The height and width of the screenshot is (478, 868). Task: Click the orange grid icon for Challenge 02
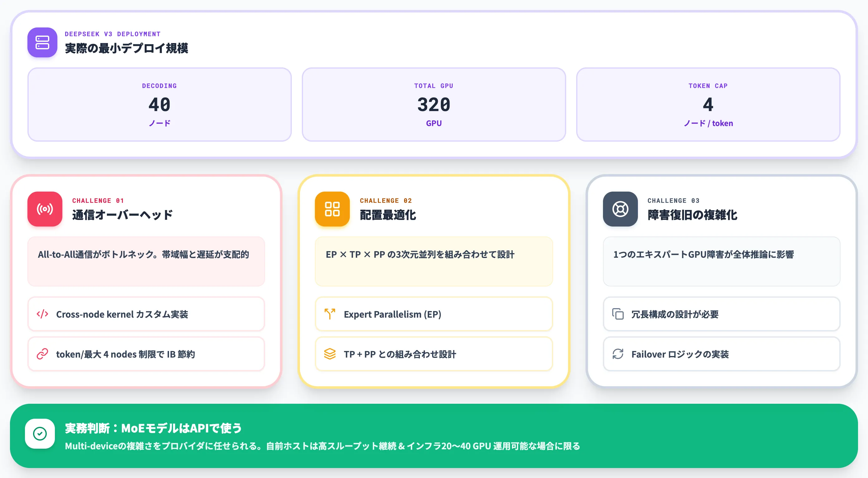332,209
